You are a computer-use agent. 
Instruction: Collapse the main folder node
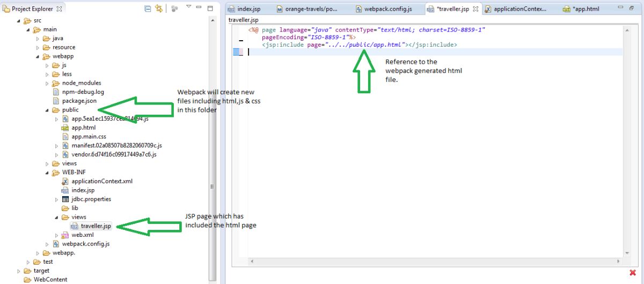[x=28, y=29]
